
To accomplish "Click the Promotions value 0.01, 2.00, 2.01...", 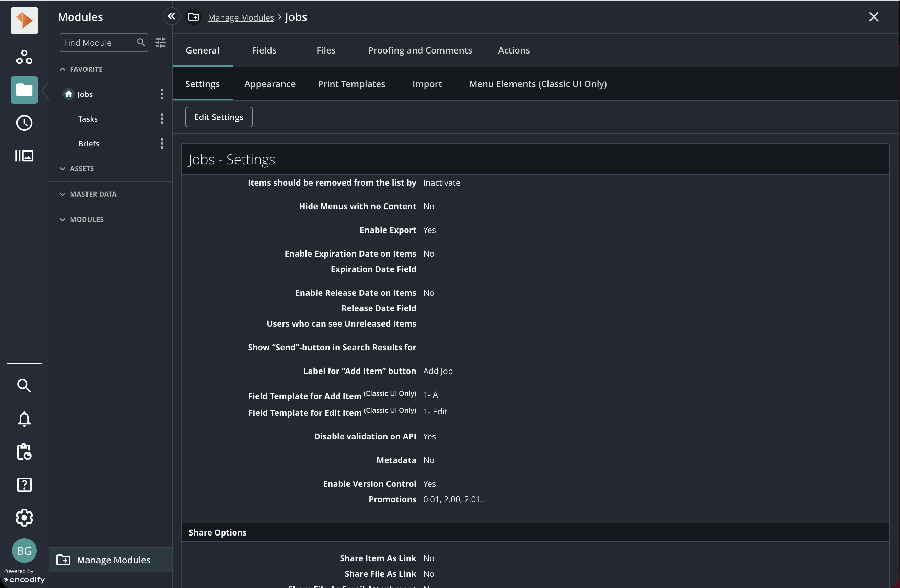I will (x=454, y=499).
